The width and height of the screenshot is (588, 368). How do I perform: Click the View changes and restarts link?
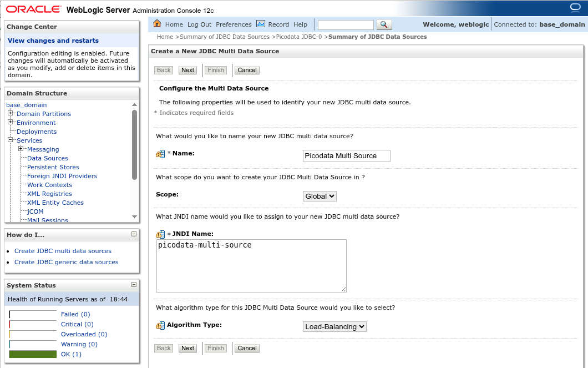pyautogui.click(x=53, y=41)
